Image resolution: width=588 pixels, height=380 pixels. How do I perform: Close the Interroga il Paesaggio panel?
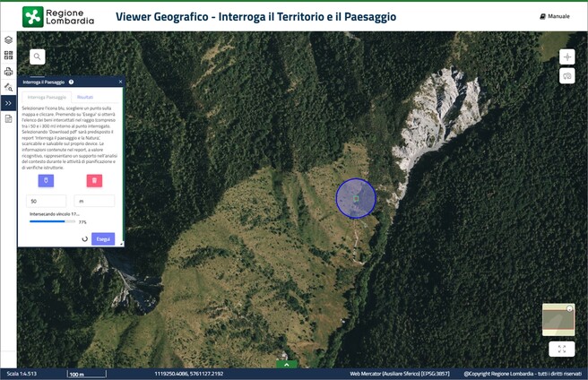[x=120, y=82]
